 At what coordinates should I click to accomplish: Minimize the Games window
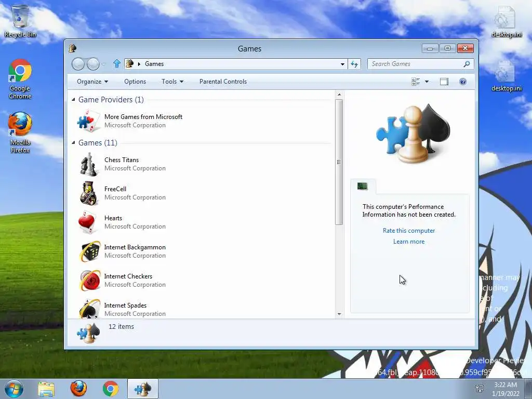pyautogui.click(x=430, y=48)
